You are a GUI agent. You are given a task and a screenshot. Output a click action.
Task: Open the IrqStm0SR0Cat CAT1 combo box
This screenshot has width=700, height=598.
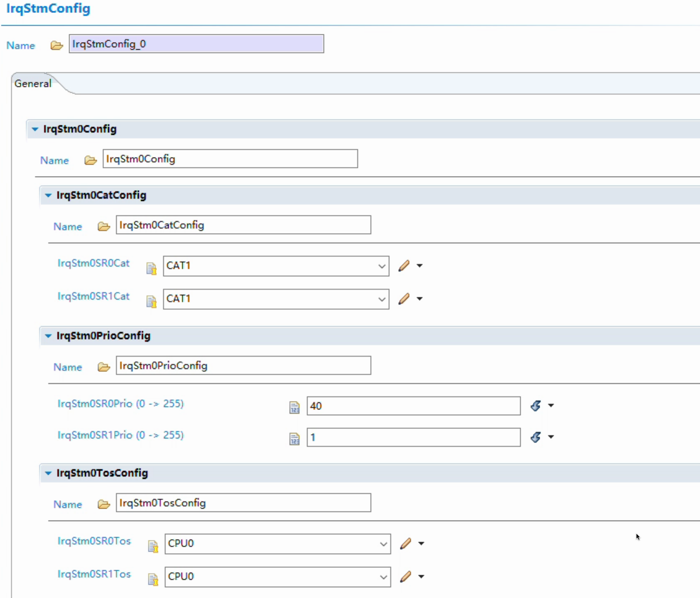click(x=276, y=266)
